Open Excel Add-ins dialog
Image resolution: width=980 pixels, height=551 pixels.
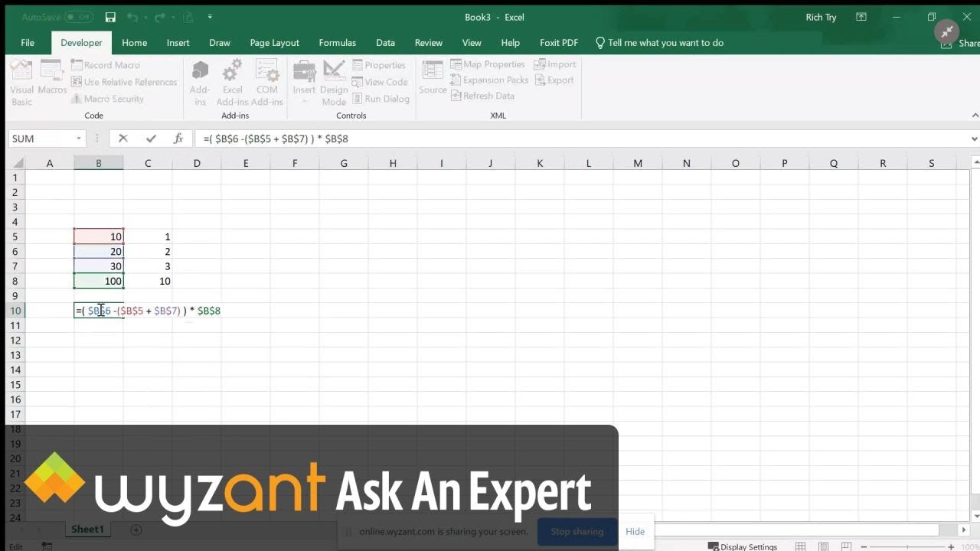tap(232, 83)
